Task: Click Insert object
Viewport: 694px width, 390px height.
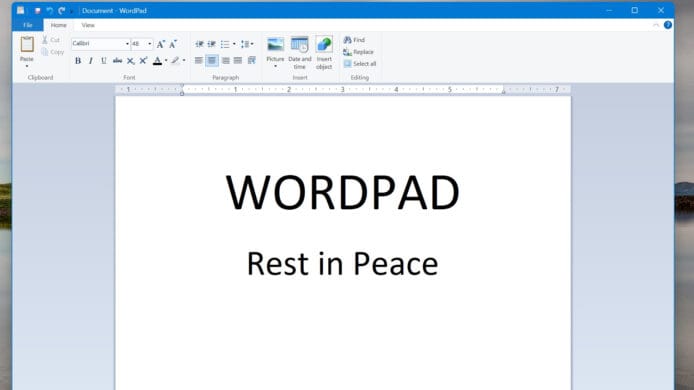Action: point(324,53)
